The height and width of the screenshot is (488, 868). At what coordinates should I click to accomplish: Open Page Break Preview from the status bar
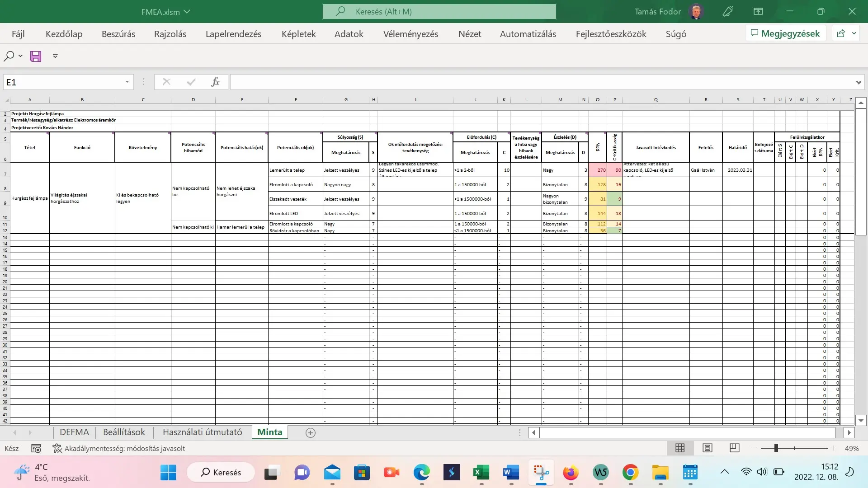734,448
